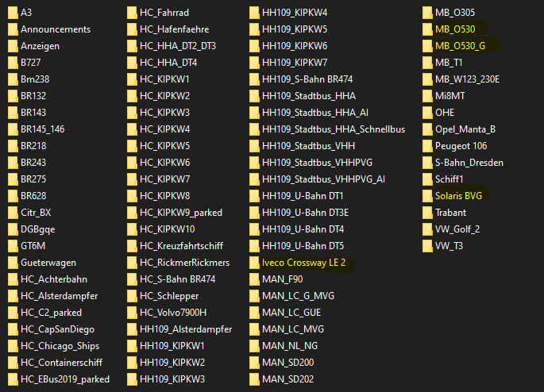Select the folder icon next to HH109_KIPKW4
This screenshot has width=544, height=392.
click(x=253, y=13)
